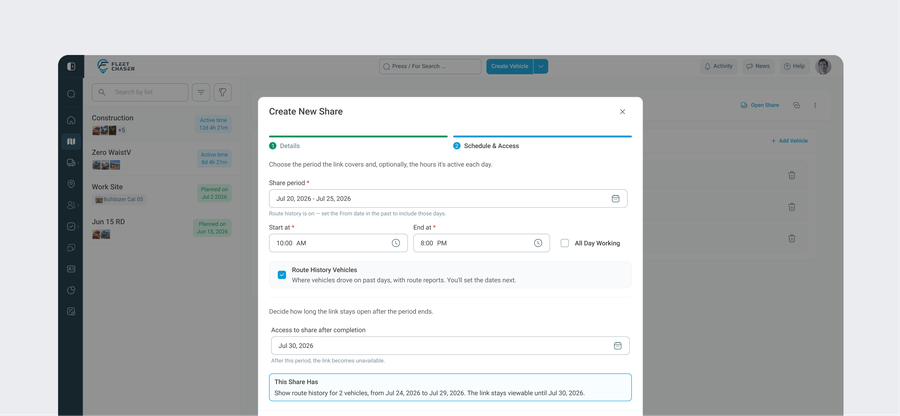
Task: Open clock icon in Start at field
Action: click(396, 243)
